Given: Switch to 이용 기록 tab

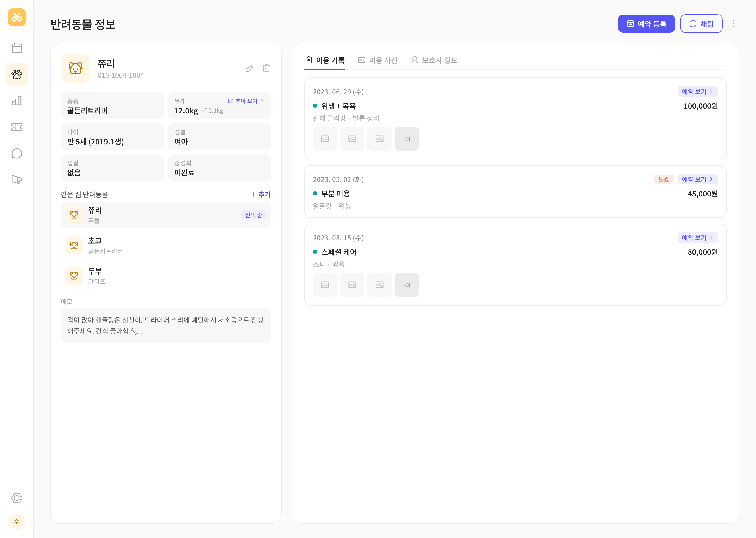Looking at the screenshot, I should click(x=325, y=60).
